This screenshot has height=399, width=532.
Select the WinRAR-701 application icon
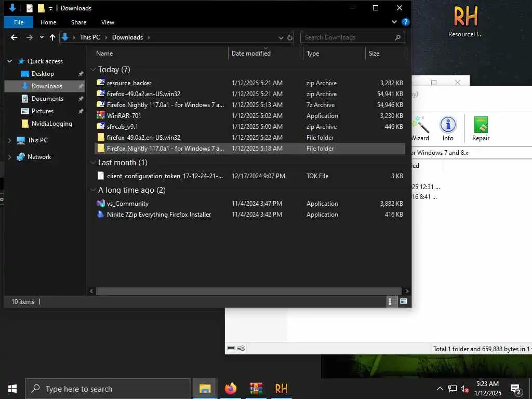[x=100, y=115]
